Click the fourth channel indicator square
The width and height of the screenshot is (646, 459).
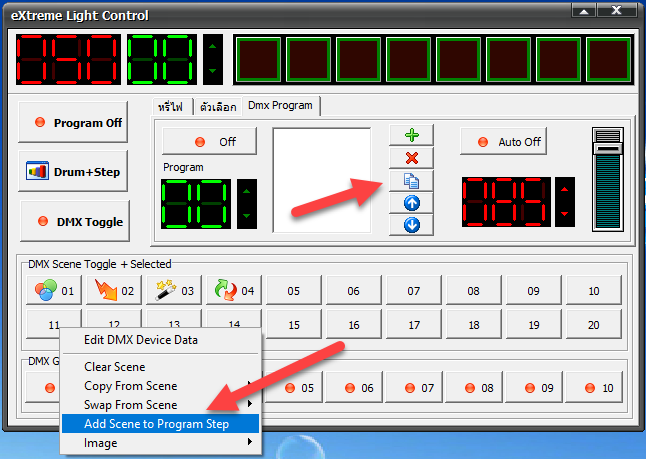tap(408, 60)
